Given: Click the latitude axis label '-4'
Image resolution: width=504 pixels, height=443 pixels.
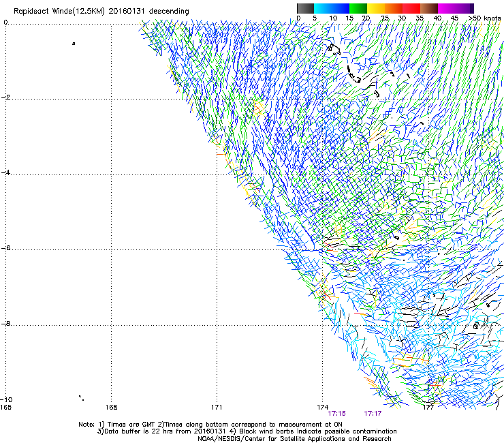Looking at the screenshot, I should pyautogui.click(x=5, y=172).
